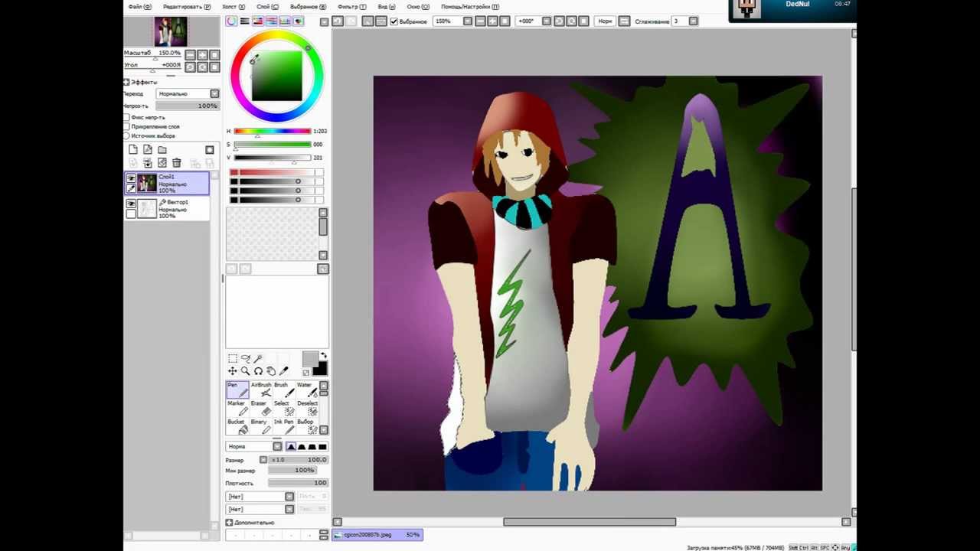Enable Фикс непр-ть checkbox
The width and height of the screenshot is (980, 551).
pyautogui.click(x=126, y=117)
